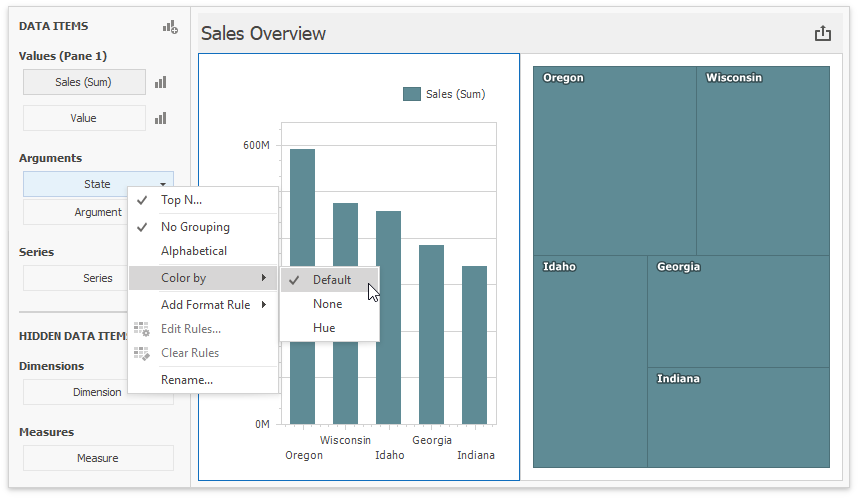Screen dimensions: 858x498
Task: Open the State dropdown arrow
Action: click(163, 184)
